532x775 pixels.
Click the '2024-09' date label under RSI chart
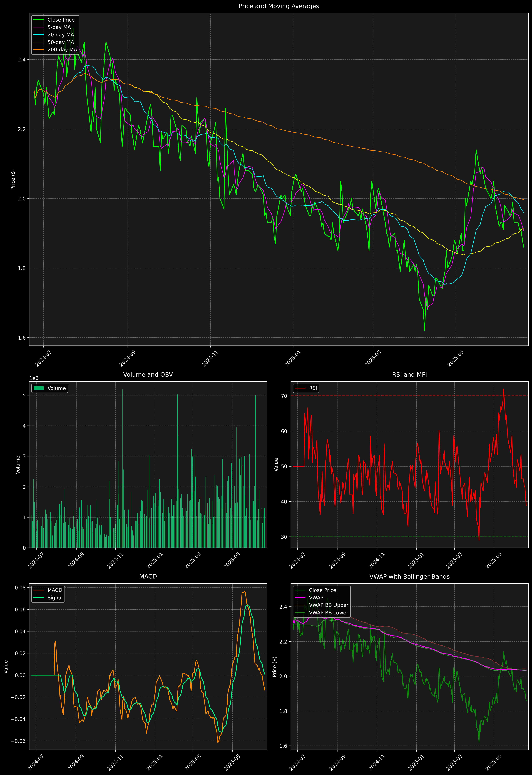(337, 561)
